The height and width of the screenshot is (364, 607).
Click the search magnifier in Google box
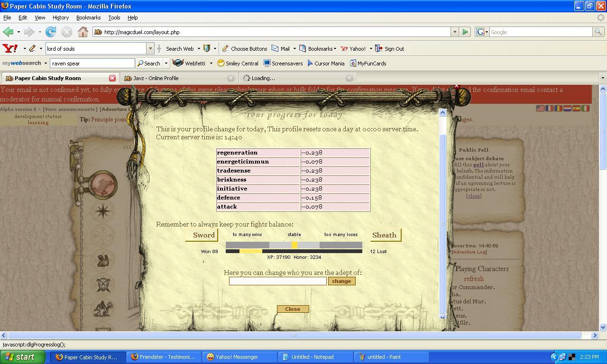pos(598,32)
